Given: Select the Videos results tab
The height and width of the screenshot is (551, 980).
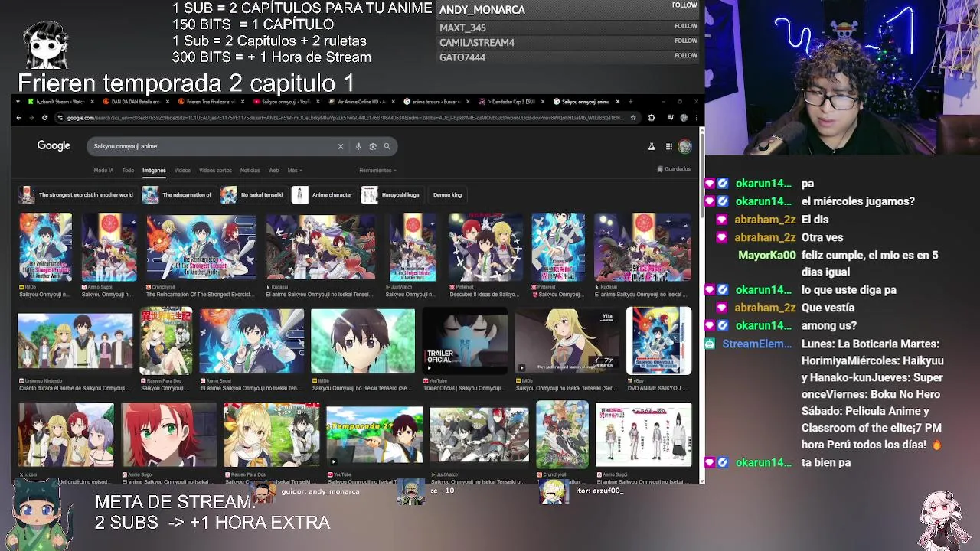Looking at the screenshot, I should point(182,171).
